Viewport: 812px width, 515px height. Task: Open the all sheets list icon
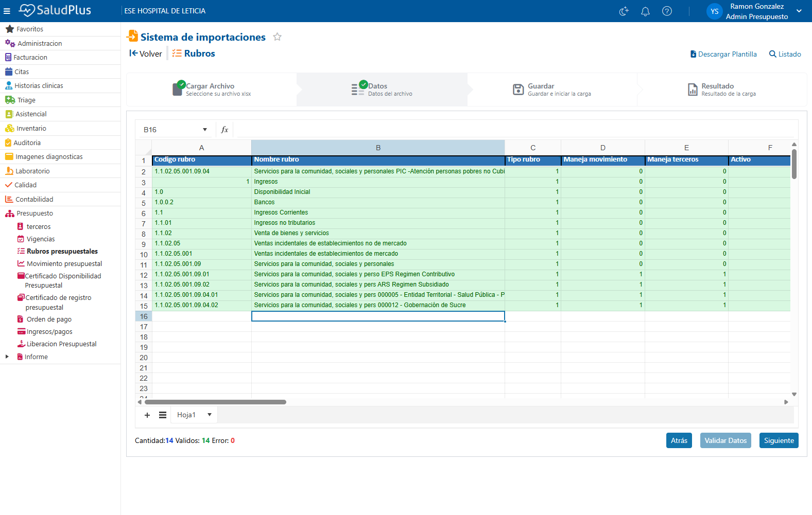(x=163, y=415)
